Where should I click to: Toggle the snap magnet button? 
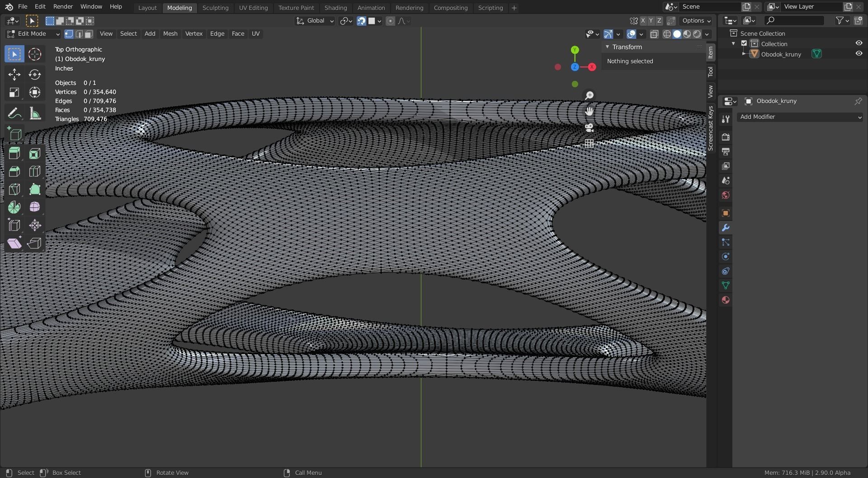[361, 21]
